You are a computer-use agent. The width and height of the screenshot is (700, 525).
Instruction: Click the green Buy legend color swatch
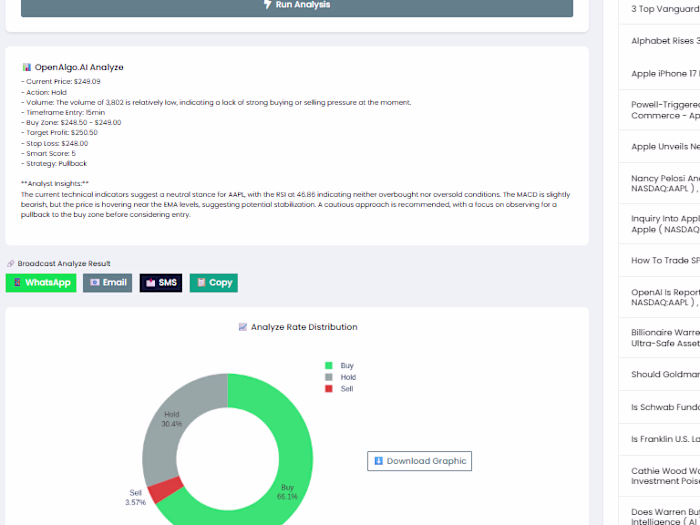pos(329,366)
